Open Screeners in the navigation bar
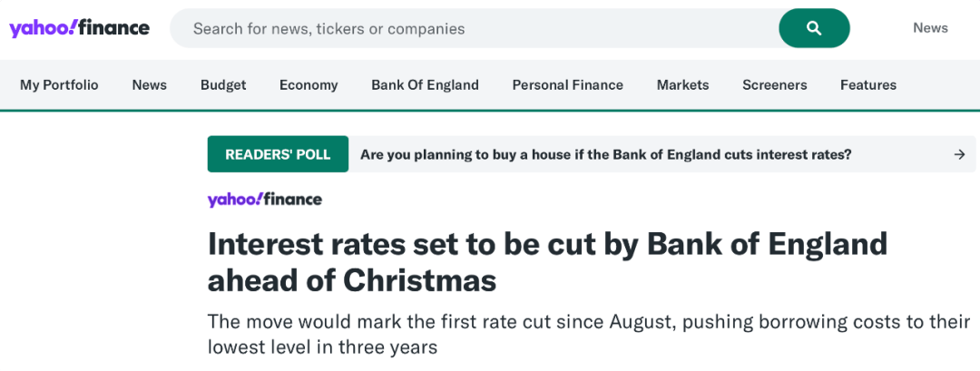 [x=774, y=84]
